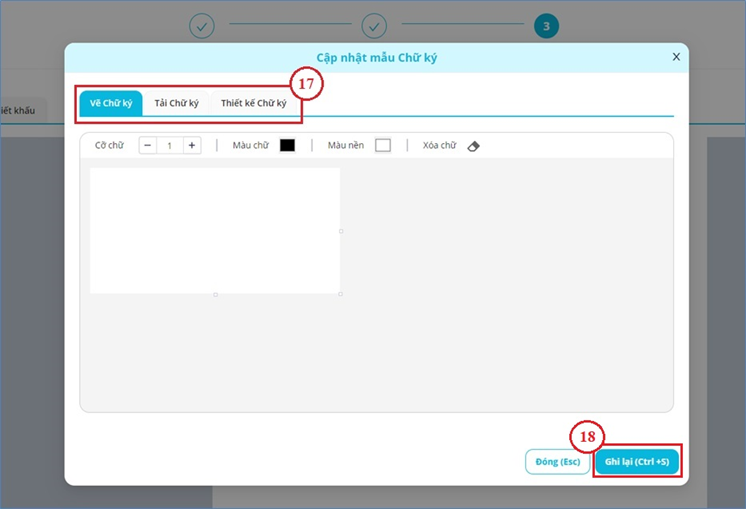Click the canvas right-edge resize handle

[x=341, y=231]
